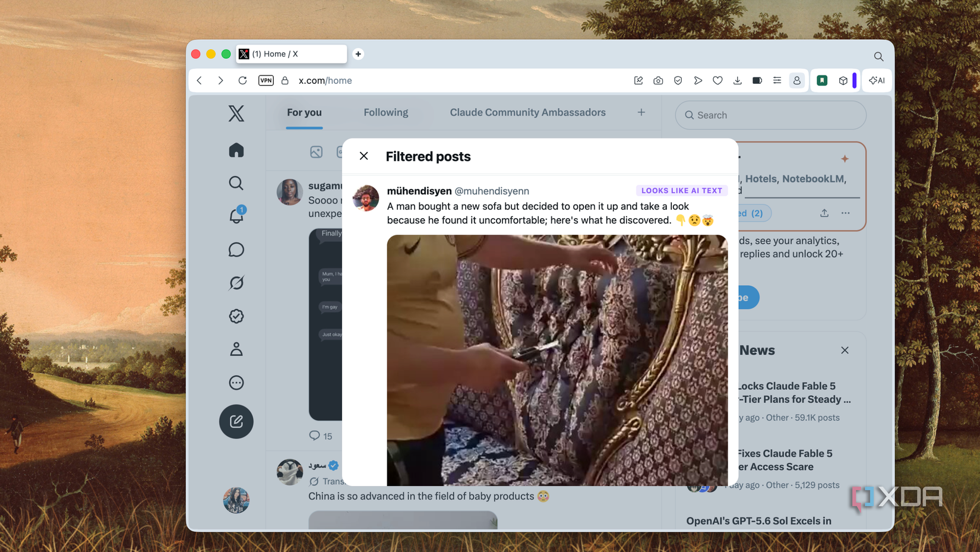Close the Filtered posts dialog

[364, 156]
